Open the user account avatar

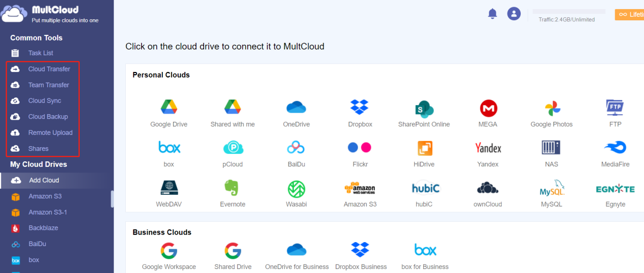pyautogui.click(x=514, y=14)
